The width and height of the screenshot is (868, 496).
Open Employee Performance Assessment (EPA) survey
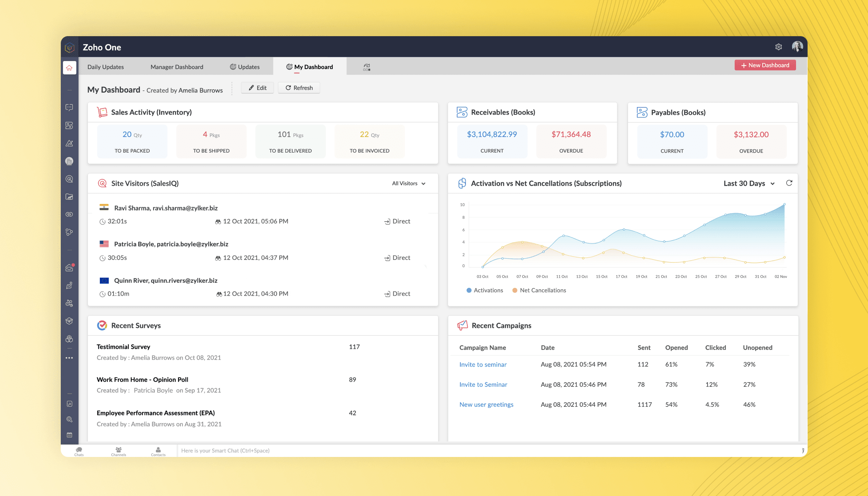click(156, 413)
